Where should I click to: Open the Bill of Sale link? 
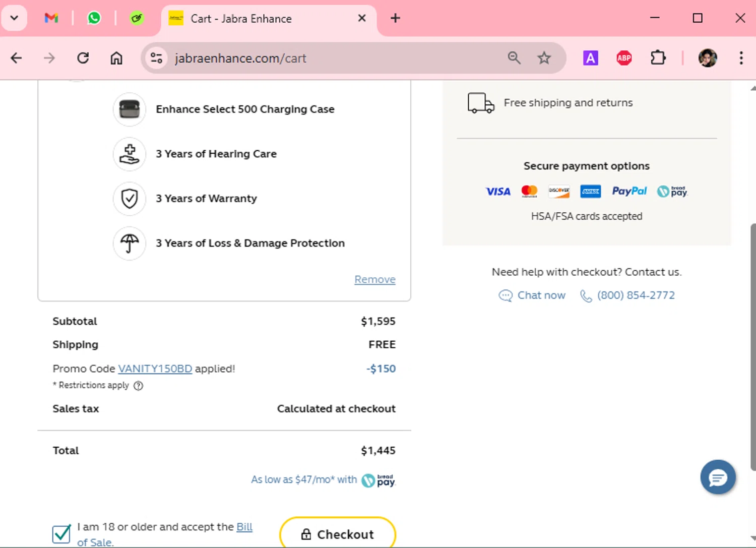click(x=244, y=527)
